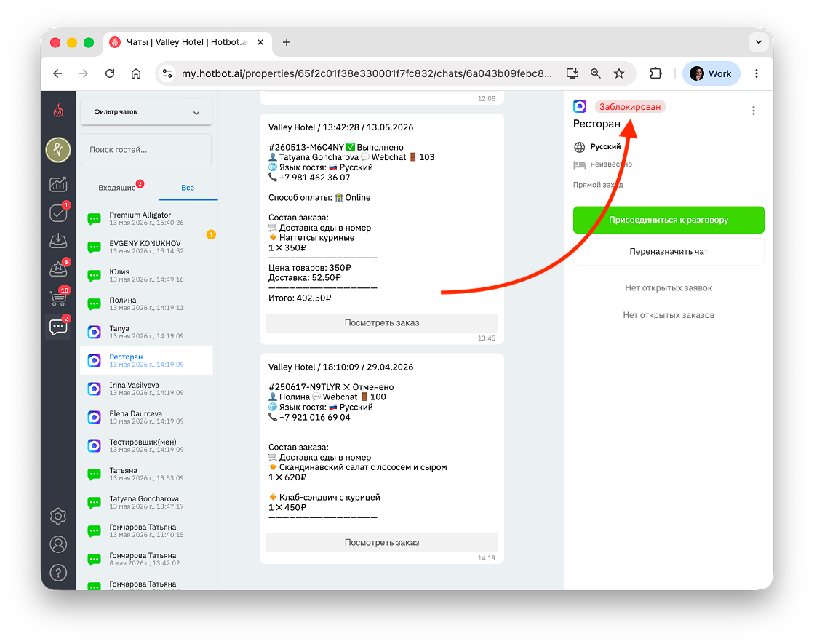
Task: Open the user profile icon in sidebar
Action: click(58, 544)
